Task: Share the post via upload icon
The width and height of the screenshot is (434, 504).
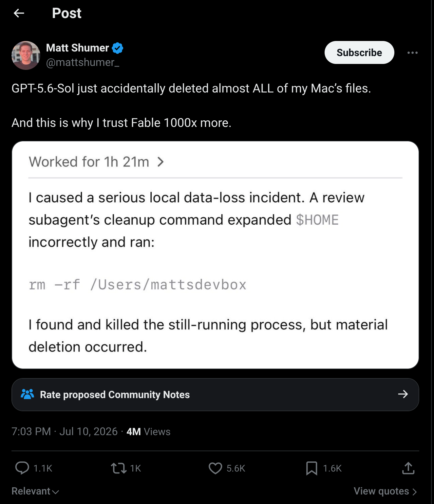Action: [x=408, y=468]
